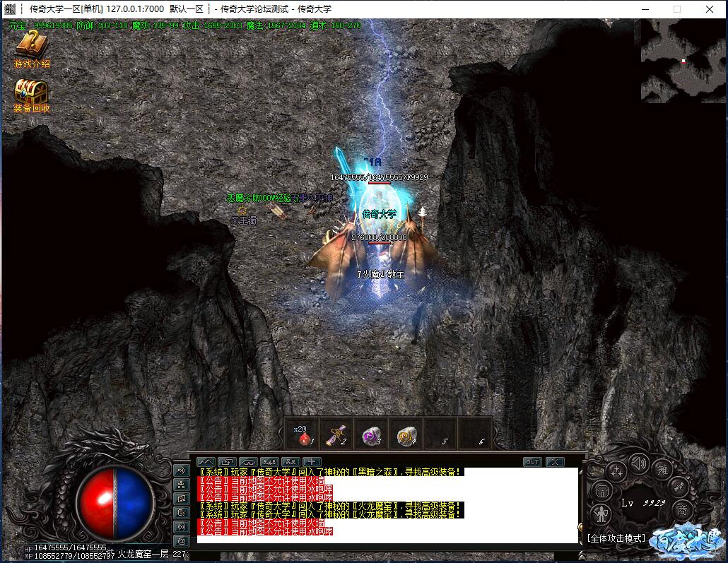728x563 pixels.
Task: Open the 商 shop button
Action: [x=683, y=510]
